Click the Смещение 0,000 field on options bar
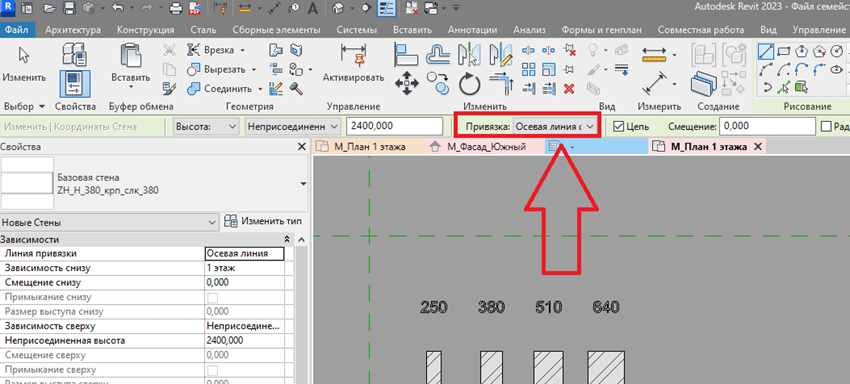 pos(768,126)
